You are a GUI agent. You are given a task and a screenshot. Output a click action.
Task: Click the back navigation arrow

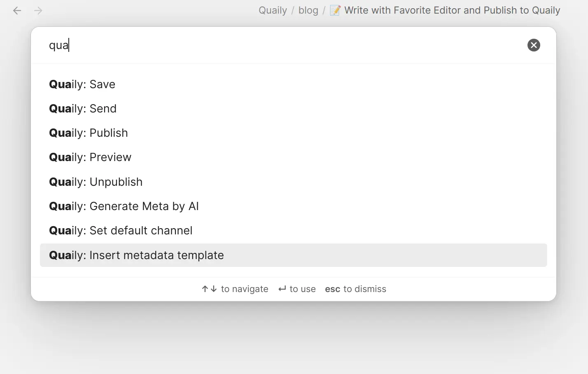pyautogui.click(x=17, y=10)
